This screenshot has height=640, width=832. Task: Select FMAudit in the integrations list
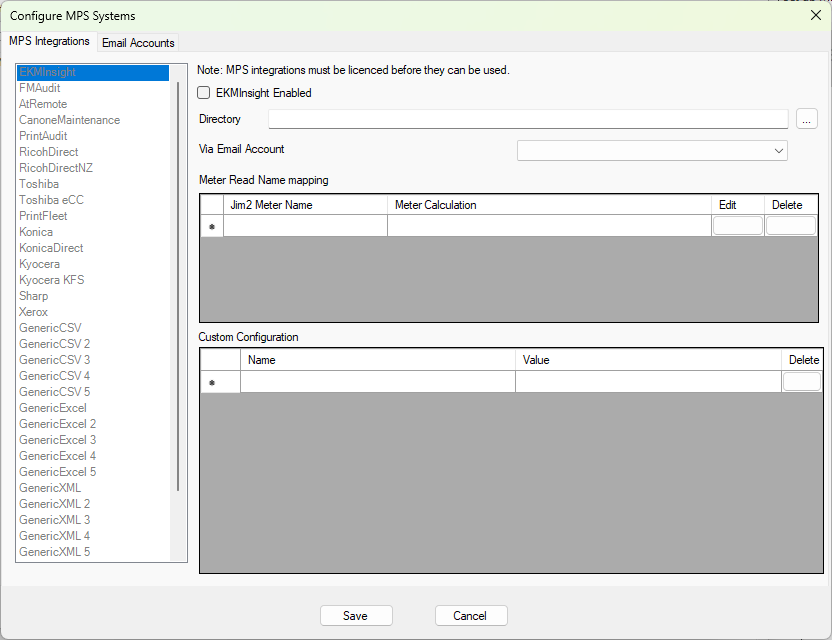tap(40, 88)
